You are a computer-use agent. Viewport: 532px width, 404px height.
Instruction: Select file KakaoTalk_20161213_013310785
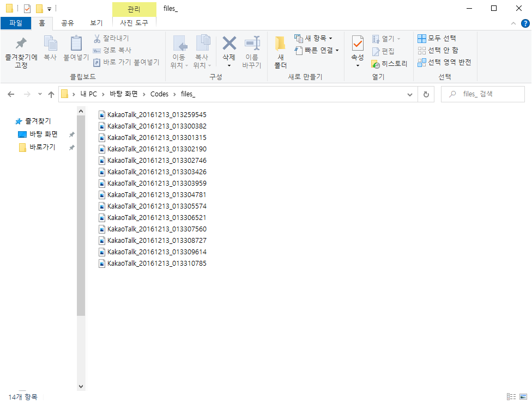152,264
